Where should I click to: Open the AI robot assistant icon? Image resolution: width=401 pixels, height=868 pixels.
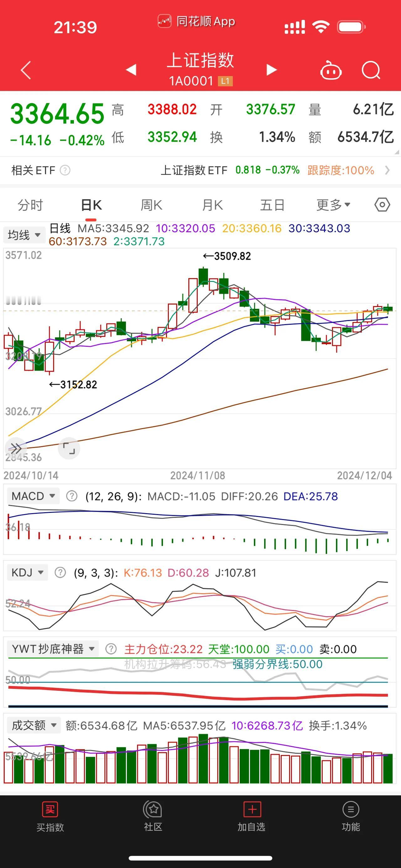[331, 70]
